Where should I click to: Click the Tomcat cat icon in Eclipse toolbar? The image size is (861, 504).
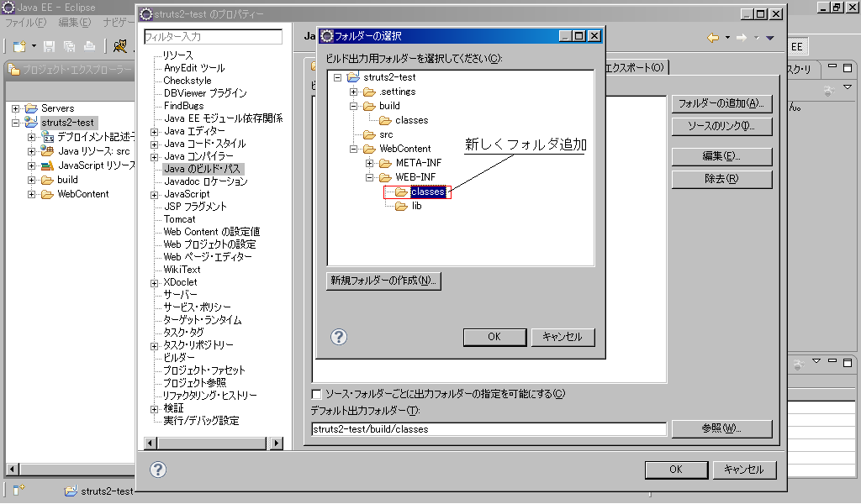119,46
